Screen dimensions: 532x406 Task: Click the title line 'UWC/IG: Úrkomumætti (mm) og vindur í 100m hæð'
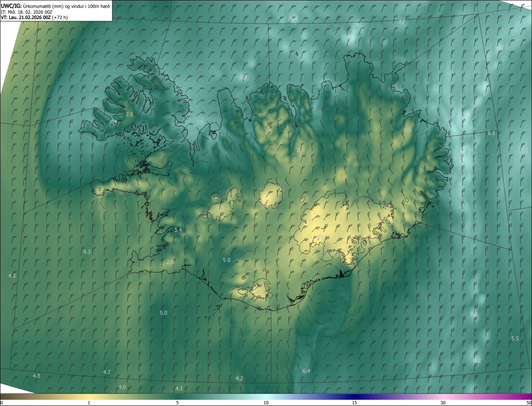pos(55,6)
